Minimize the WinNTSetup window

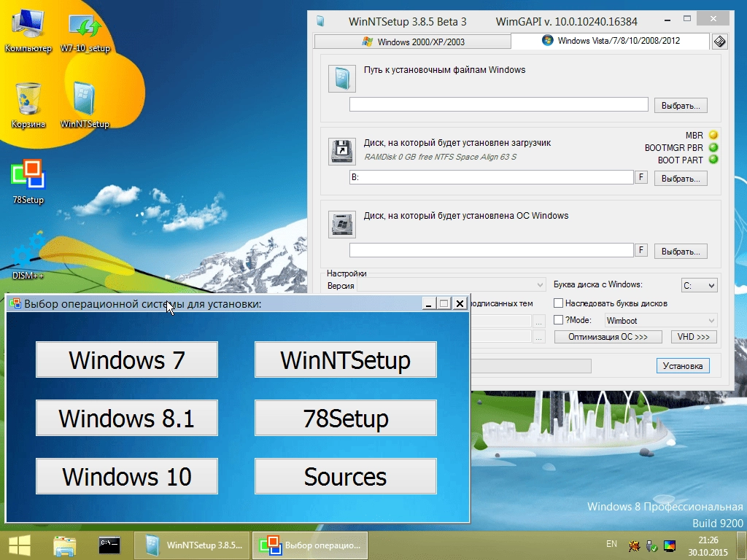pyautogui.click(x=667, y=20)
